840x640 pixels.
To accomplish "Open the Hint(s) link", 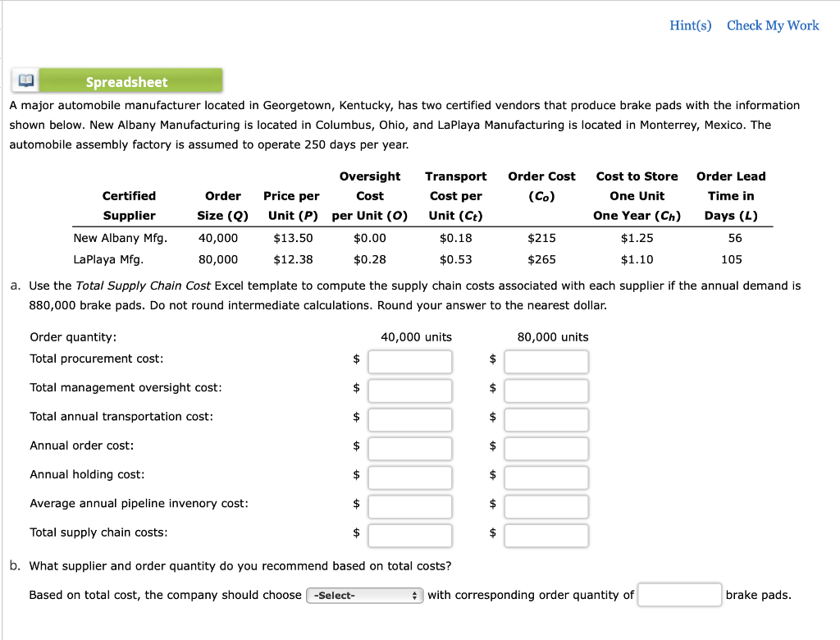I will coord(690,25).
